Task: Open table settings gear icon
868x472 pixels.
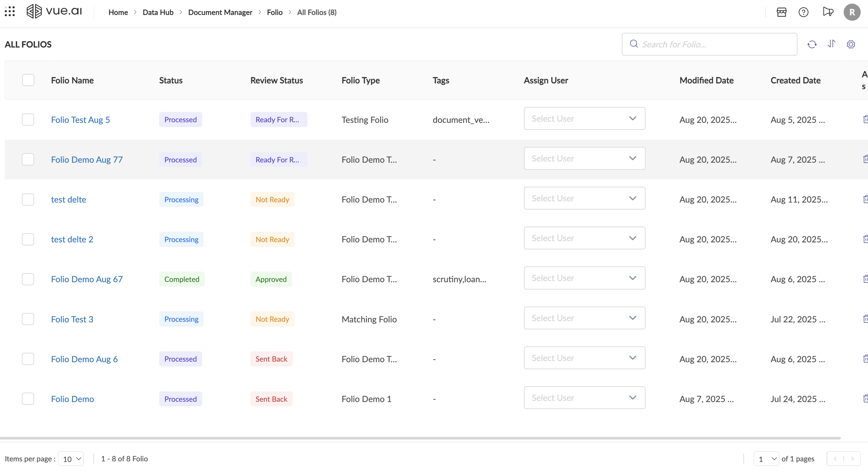Action: pos(851,44)
